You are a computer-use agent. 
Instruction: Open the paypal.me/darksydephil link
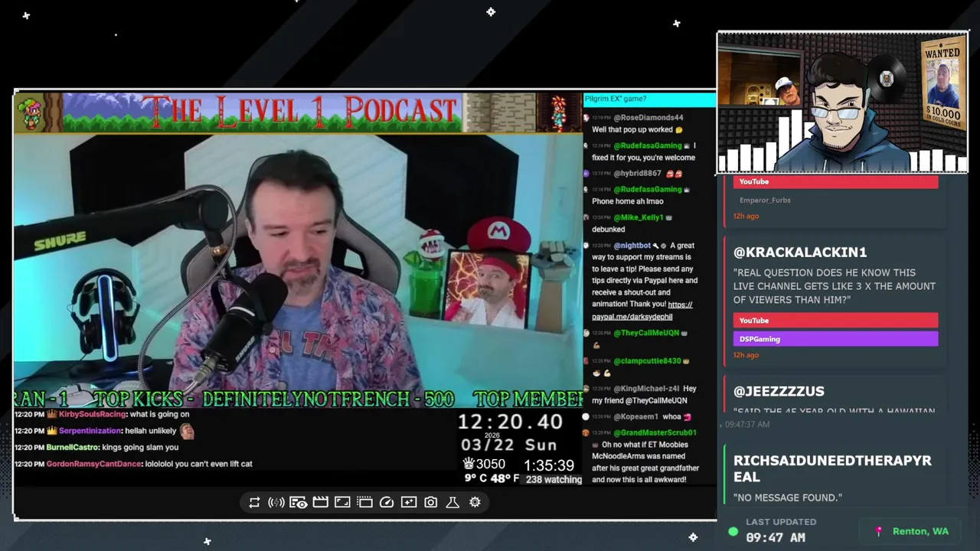tap(642, 311)
